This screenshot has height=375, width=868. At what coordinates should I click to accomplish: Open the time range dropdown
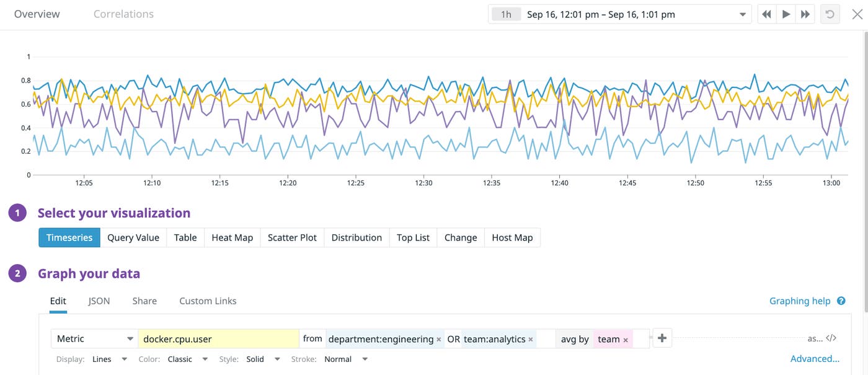coord(742,13)
